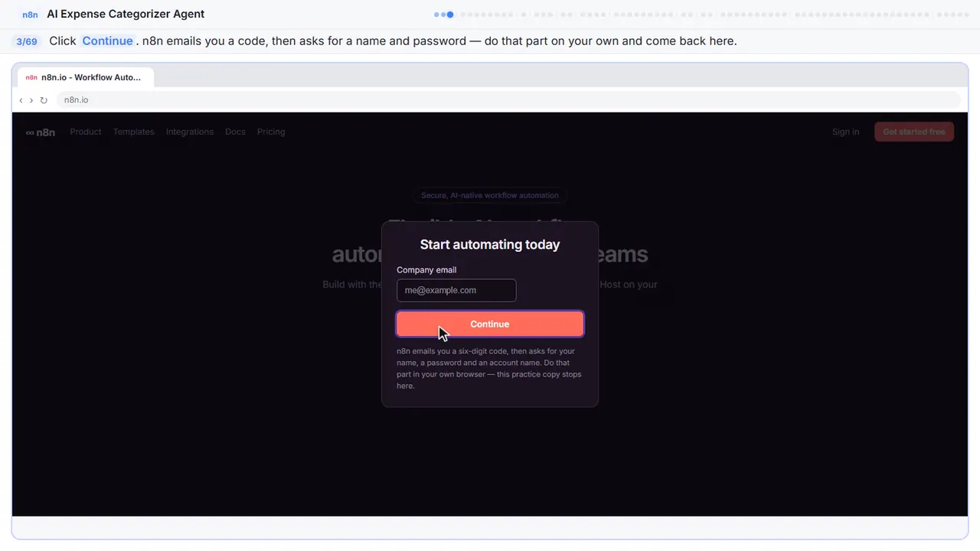Click the highlighted word Continue in the instruction
This screenshot has width=980, height=551.
point(108,41)
